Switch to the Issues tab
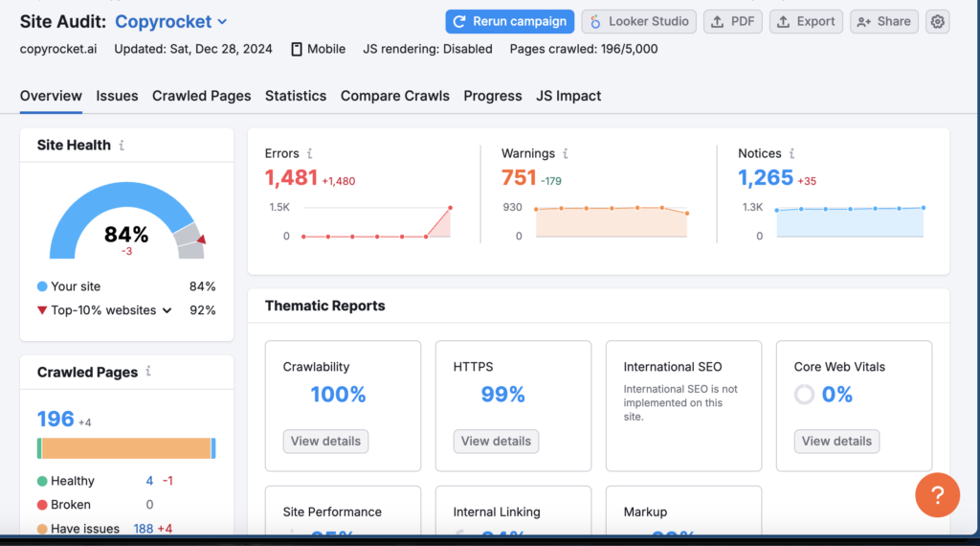This screenshot has height=546, width=980. click(117, 96)
